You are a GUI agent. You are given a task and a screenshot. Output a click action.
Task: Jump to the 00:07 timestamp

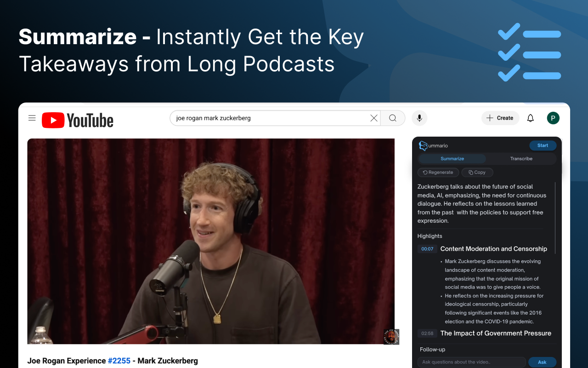click(x=427, y=249)
